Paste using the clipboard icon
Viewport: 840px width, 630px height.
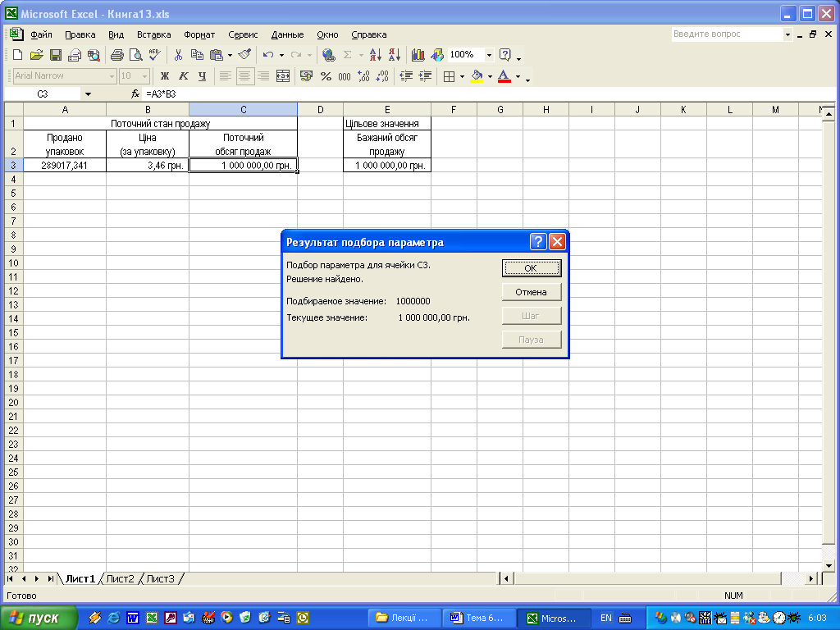[217, 55]
